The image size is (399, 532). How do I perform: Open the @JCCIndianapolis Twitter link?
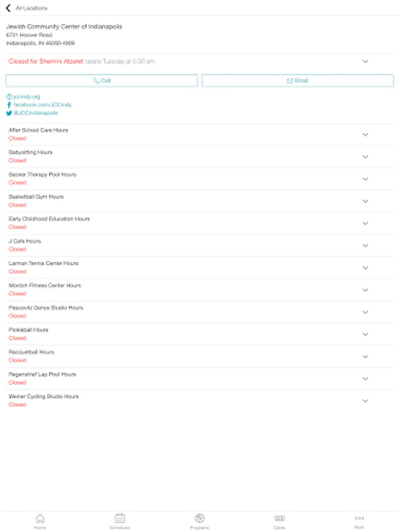(36, 113)
